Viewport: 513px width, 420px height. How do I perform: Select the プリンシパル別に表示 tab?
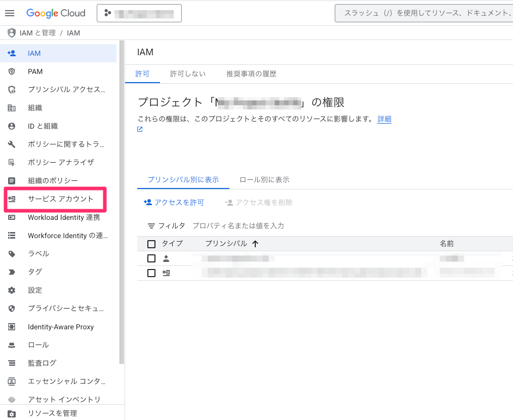point(183,180)
